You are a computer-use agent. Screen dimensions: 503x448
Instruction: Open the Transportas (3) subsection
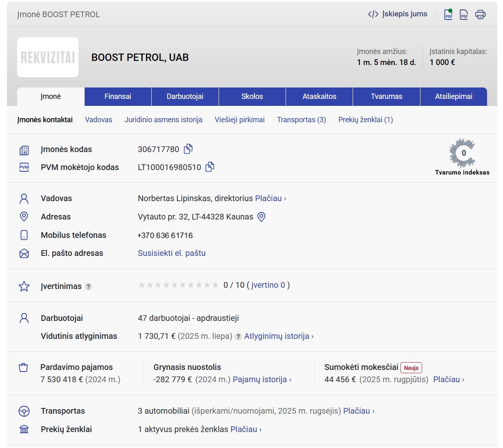(301, 120)
